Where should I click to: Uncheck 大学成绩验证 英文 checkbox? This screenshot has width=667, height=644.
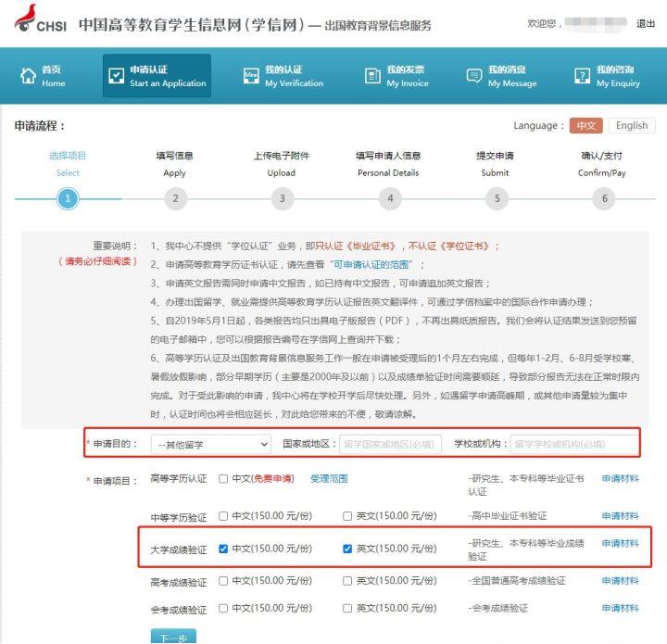click(347, 549)
